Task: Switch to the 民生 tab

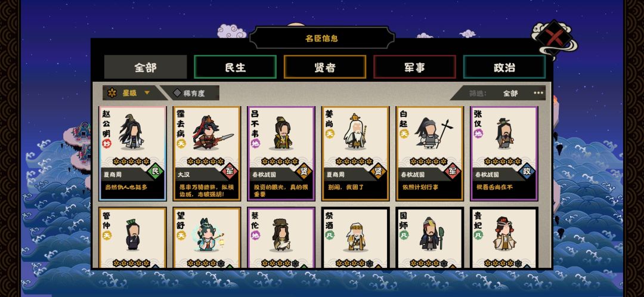Action: point(235,67)
